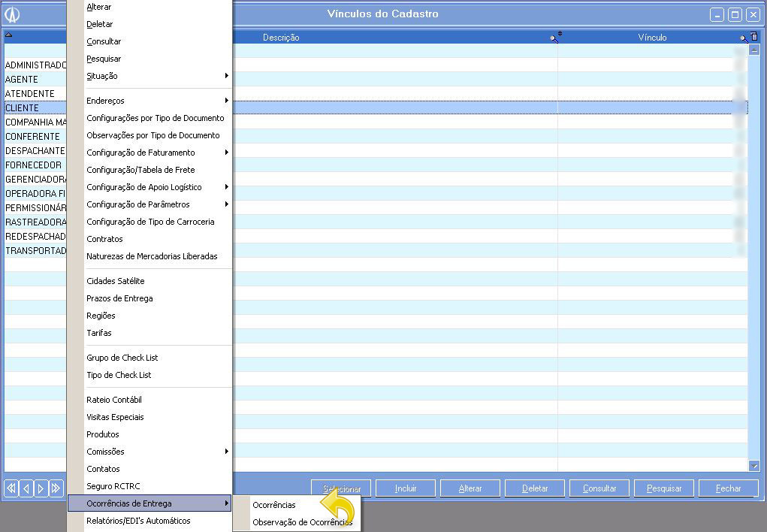Viewport: 767px width, 532px height.
Task: Click search magnifier in Descrição column header
Action: (554, 38)
